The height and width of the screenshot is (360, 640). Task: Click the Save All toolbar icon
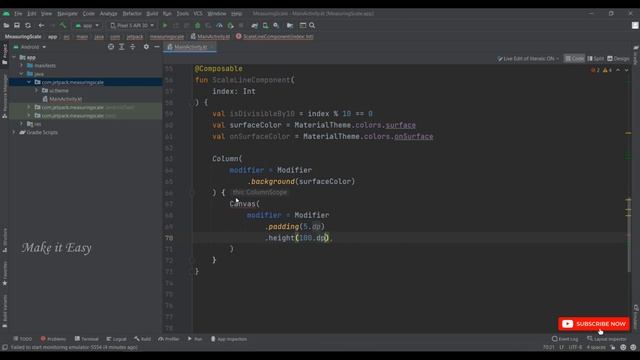point(17,25)
